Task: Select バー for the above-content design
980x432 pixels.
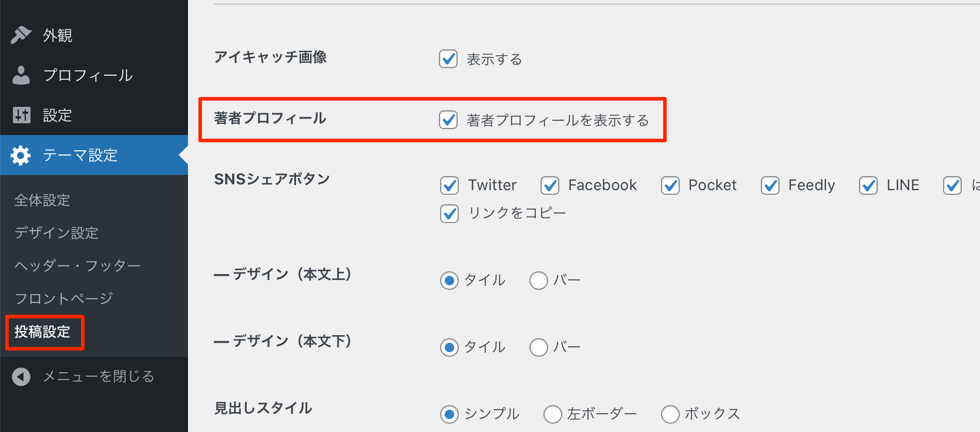Action: 539,281
